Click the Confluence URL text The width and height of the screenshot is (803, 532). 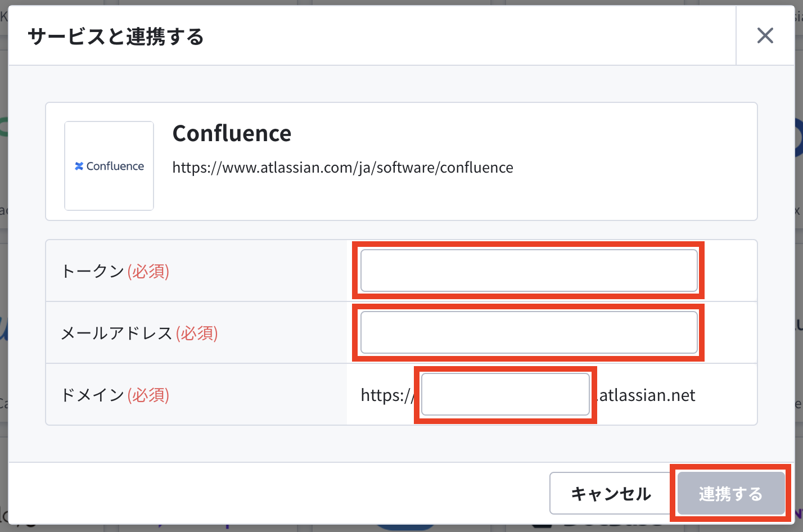(342, 168)
